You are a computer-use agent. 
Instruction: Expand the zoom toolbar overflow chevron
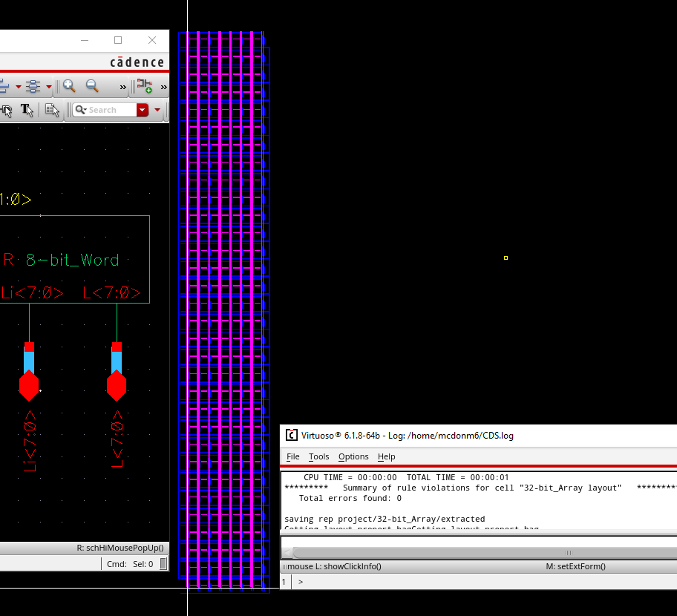click(123, 87)
